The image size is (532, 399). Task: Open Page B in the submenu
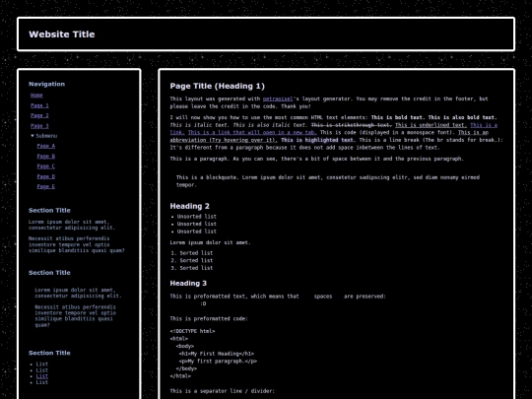45,156
